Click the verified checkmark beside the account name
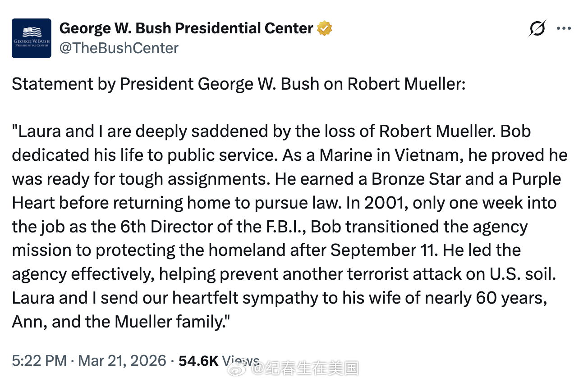The height and width of the screenshot is (382, 588). (x=324, y=28)
